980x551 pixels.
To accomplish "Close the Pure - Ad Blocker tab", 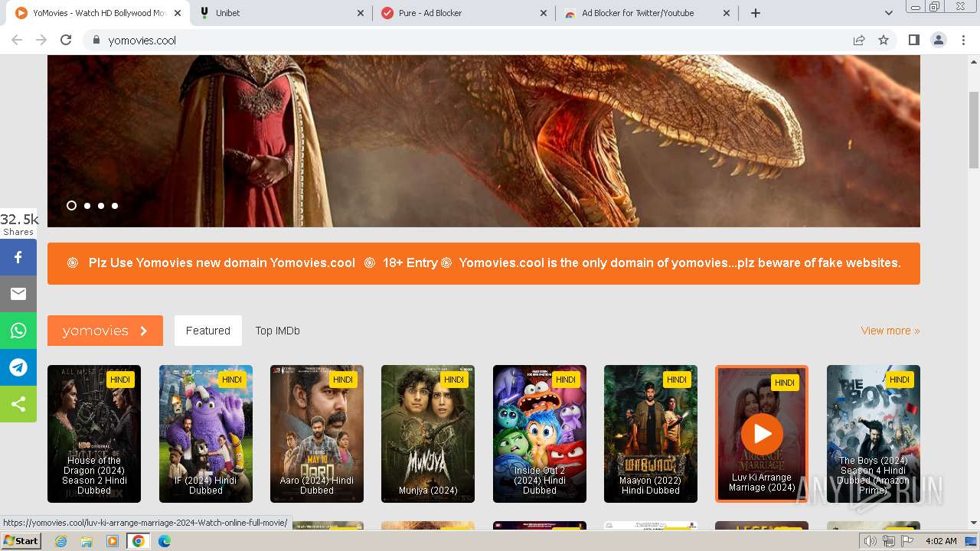I will tap(544, 13).
